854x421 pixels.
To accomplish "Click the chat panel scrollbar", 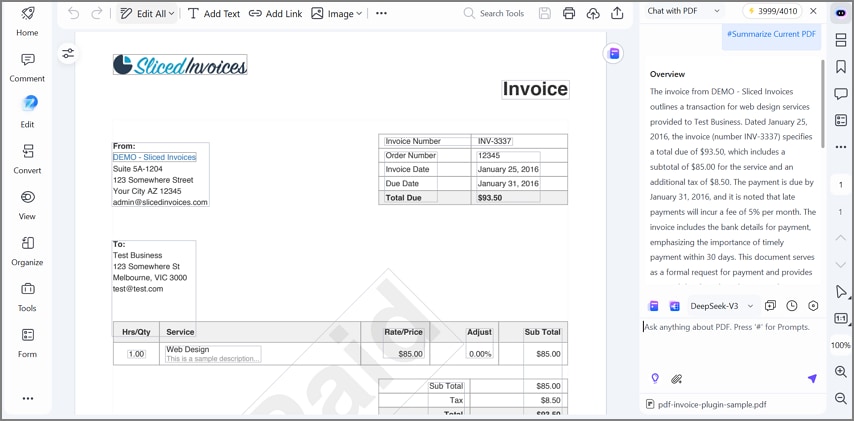I will (x=823, y=103).
